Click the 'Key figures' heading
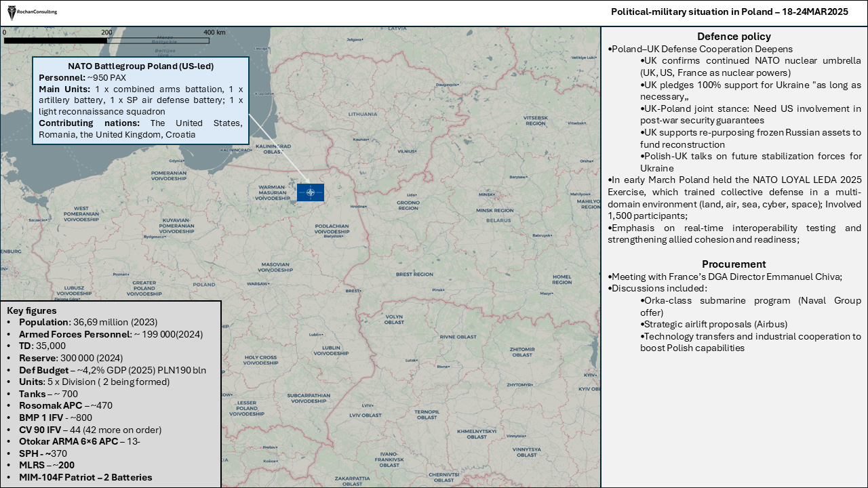868x488 pixels. (31, 310)
